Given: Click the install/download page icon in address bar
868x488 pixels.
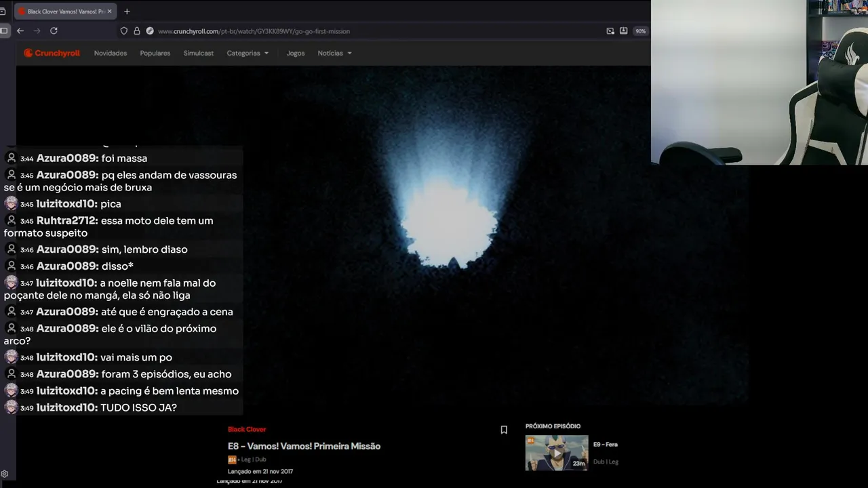Looking at the screenshot, I should tap(624, 31).
